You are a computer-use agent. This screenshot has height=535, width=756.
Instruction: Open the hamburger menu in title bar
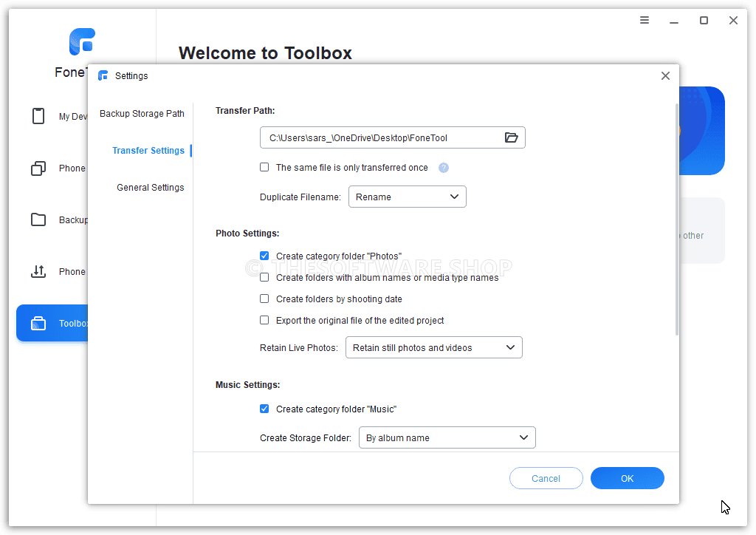coord(644,20)
